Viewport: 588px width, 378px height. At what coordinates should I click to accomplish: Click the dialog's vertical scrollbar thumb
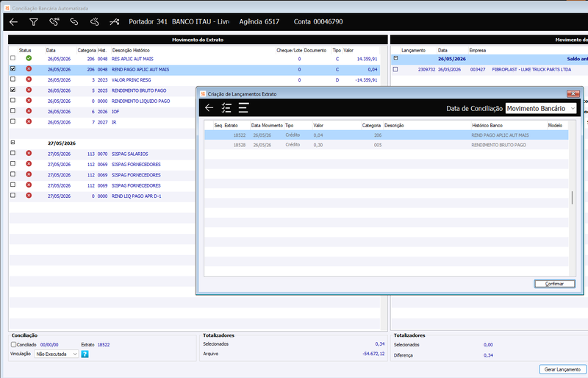tap(572, 197)
